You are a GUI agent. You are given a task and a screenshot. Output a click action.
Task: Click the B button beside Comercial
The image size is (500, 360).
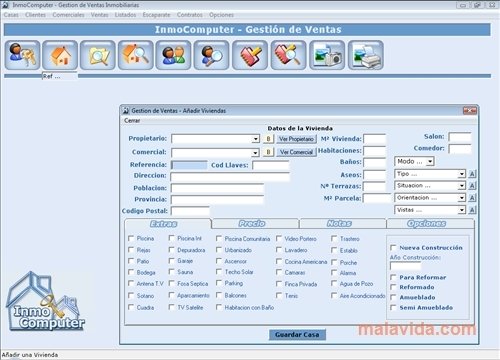click(x=268, y=152)
